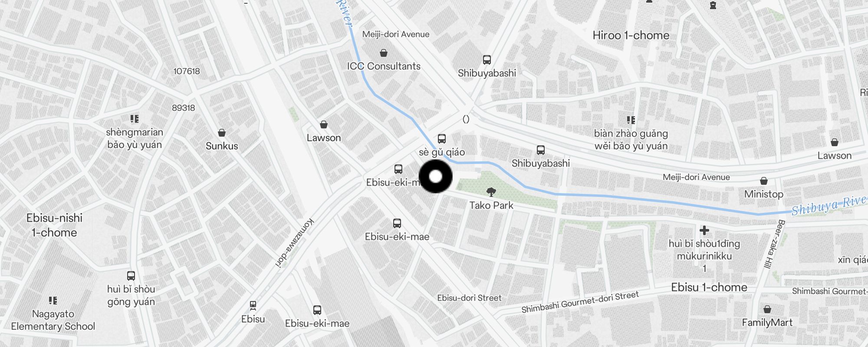Select the Tako Park tree icon
868x347 pixels.
tap(491, 192)
